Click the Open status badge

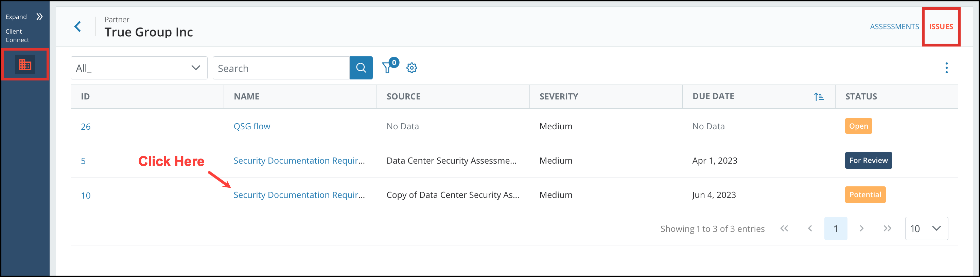(x=859, y=126)
